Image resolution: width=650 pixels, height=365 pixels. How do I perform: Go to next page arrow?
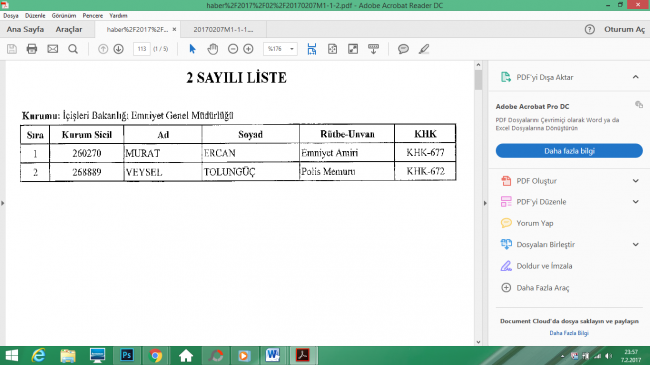coord(119,49)
